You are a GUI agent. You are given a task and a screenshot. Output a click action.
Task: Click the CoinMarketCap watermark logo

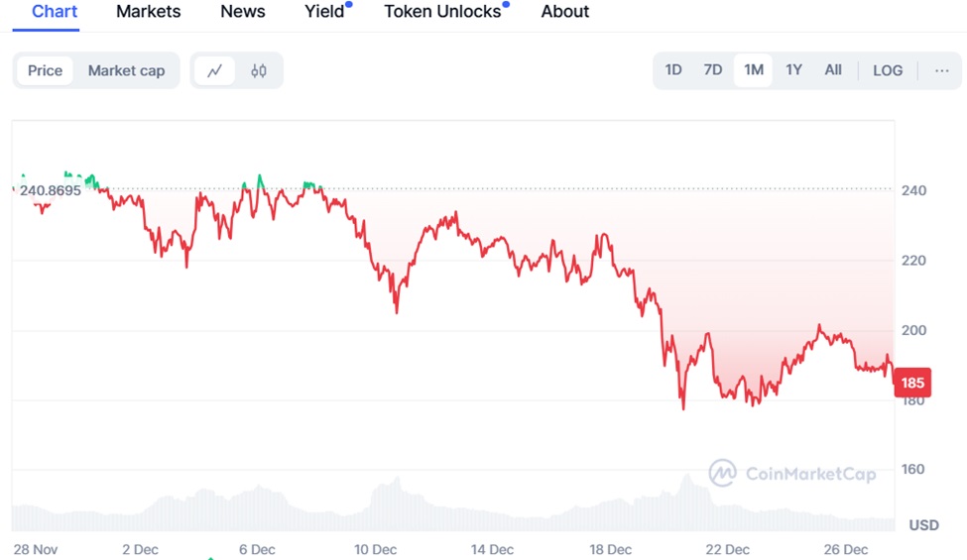pos(792,474)
